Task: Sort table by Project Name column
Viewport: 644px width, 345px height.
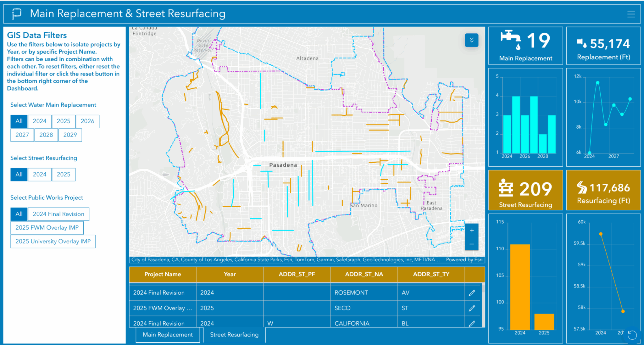Action: [x=163, y=274]
